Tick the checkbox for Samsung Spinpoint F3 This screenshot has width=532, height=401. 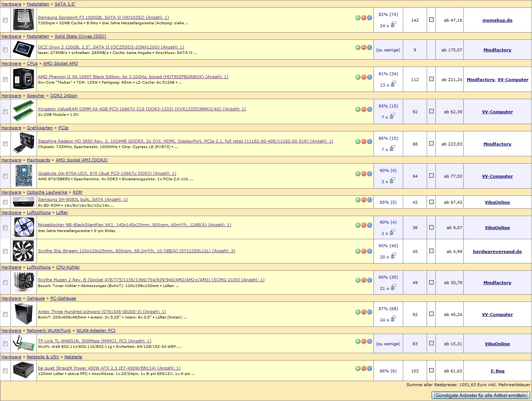5,20
